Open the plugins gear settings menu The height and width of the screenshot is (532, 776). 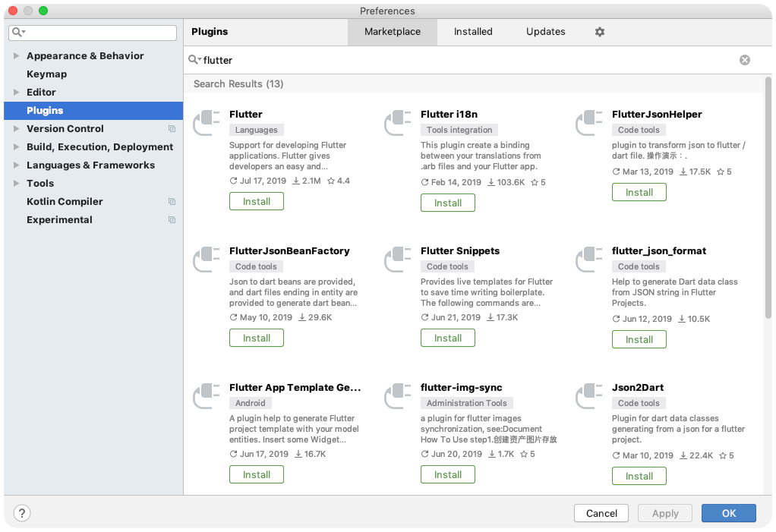[x=599, y=32]
